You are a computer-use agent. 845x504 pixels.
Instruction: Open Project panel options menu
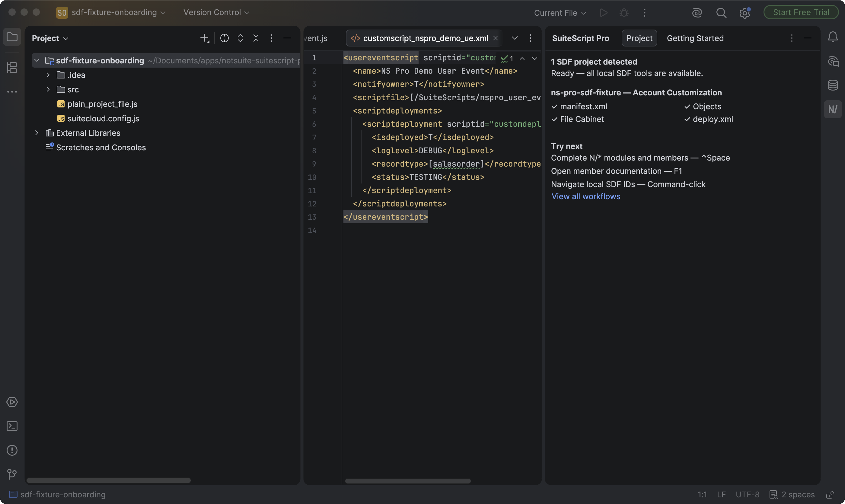click(x=271, y=38)
